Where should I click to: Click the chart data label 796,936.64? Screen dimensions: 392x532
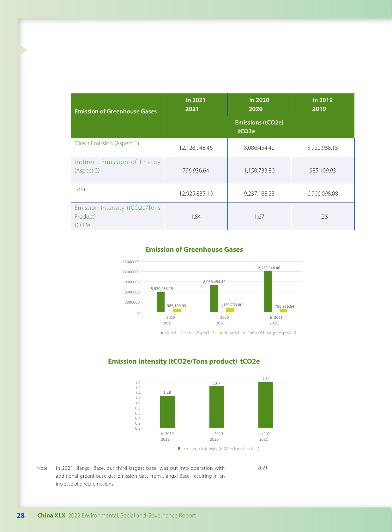(285, 306)
